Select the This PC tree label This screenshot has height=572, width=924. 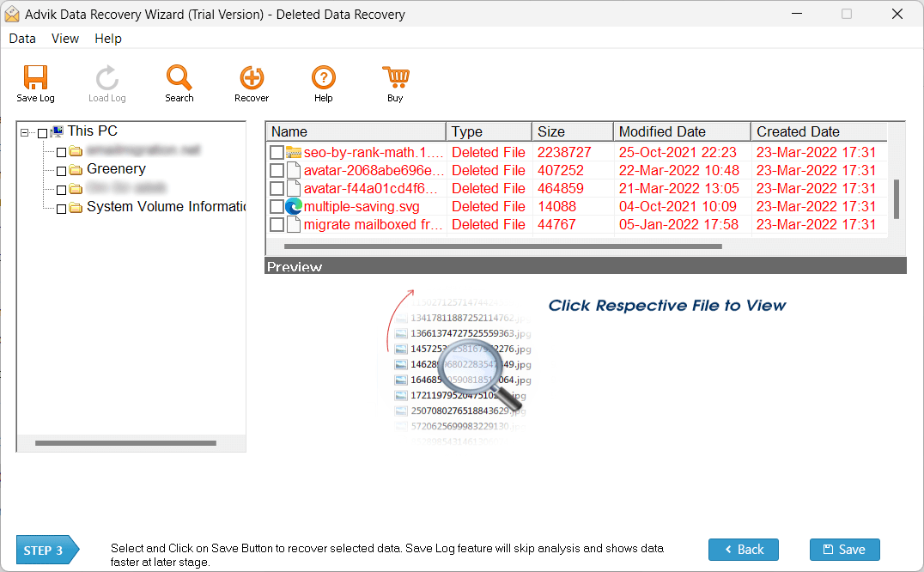[x=93, y=131]
